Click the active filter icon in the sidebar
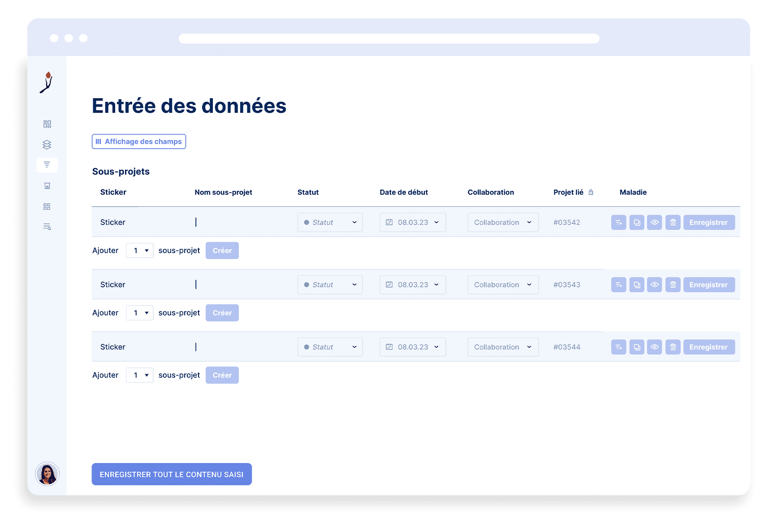The height and width of the screenshot is (532, 777). pos(47,164)
